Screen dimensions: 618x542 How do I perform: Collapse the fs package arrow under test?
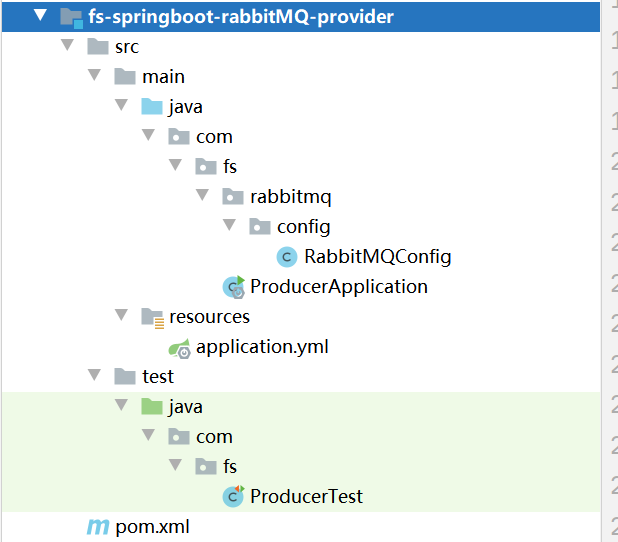click(175, 465)
